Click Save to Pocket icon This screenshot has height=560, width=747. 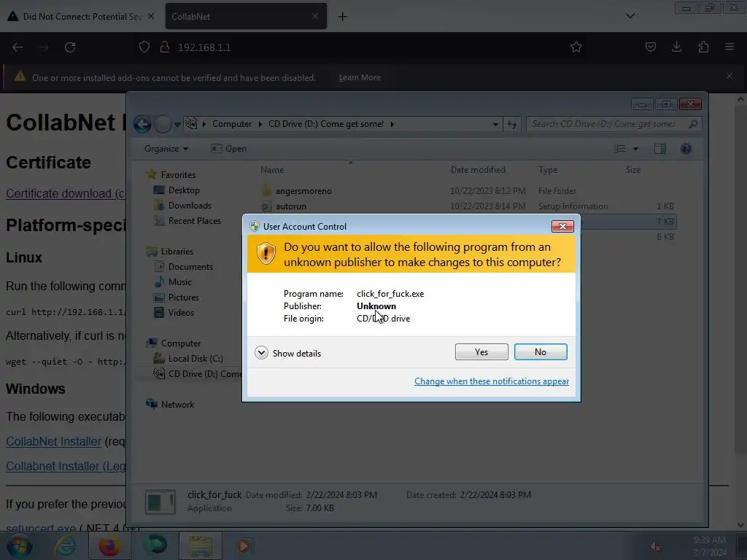[650, 47]
